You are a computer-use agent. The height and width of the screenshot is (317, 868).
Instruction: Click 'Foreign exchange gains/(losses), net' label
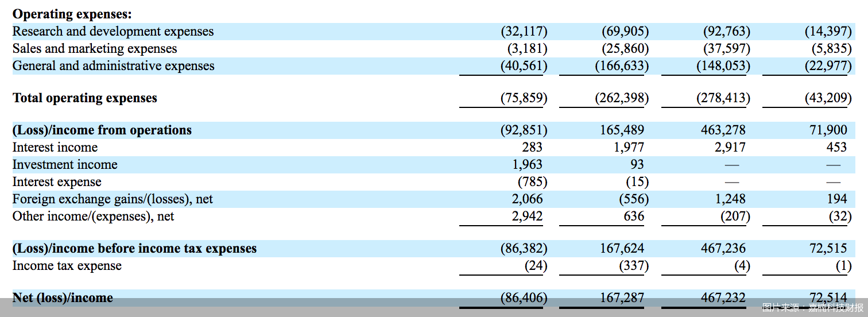(113, 199)
